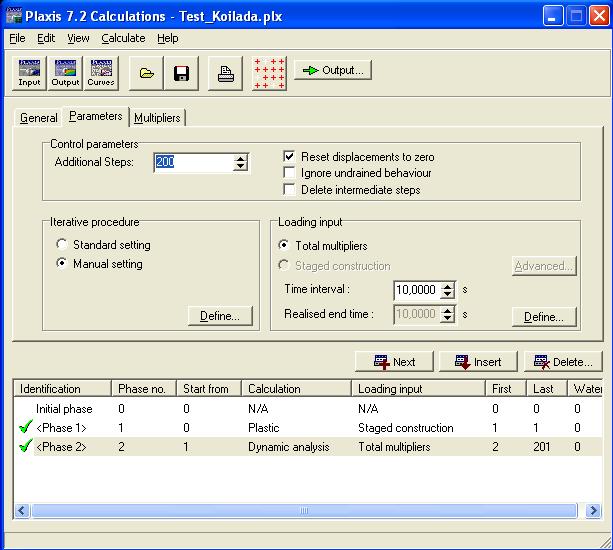Select Manual setting radio button
The height and width of the screenshot is (550, 613).
(61, 263)
